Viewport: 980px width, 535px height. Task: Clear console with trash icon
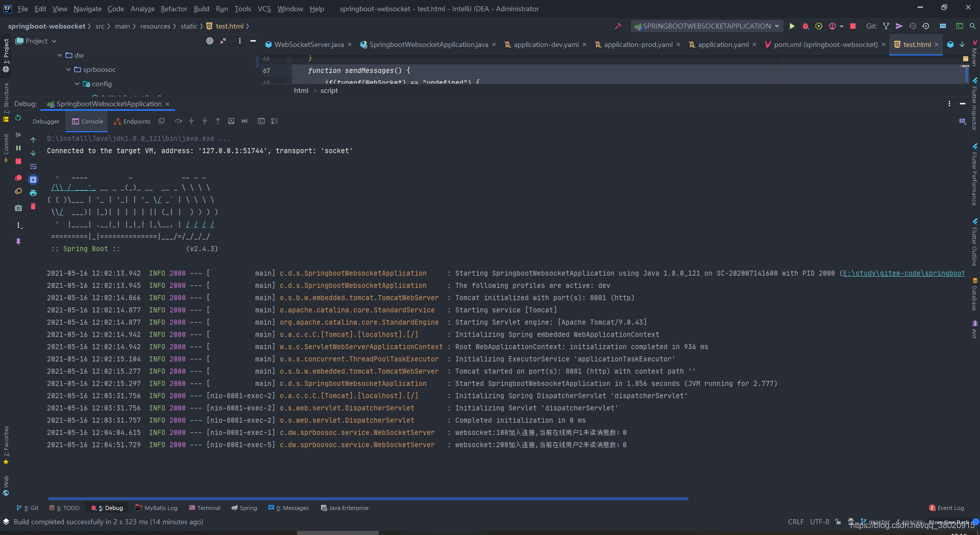point(33,206)
